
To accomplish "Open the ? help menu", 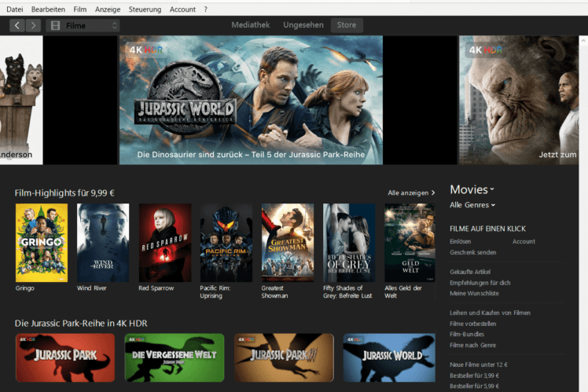I will pos(205,9).
